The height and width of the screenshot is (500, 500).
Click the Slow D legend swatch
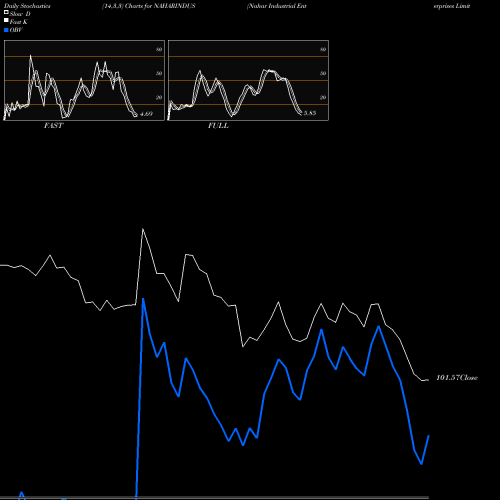(x=6, y=12)
